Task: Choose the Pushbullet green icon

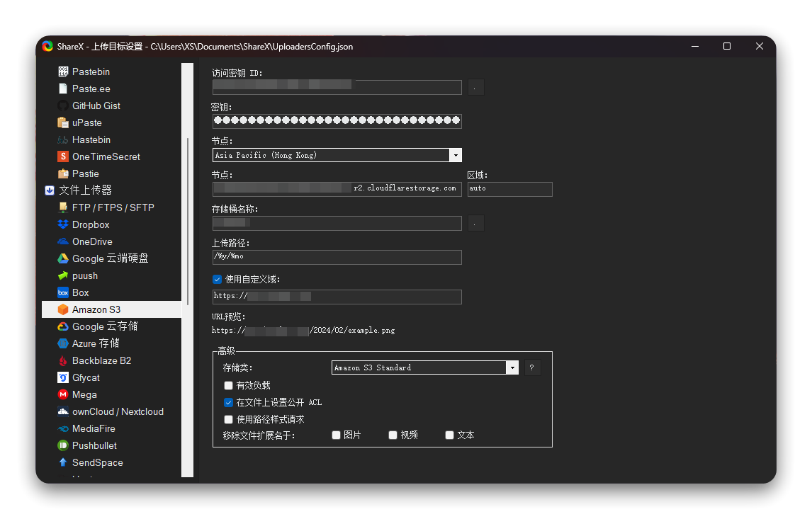Action: pos(63,445)
